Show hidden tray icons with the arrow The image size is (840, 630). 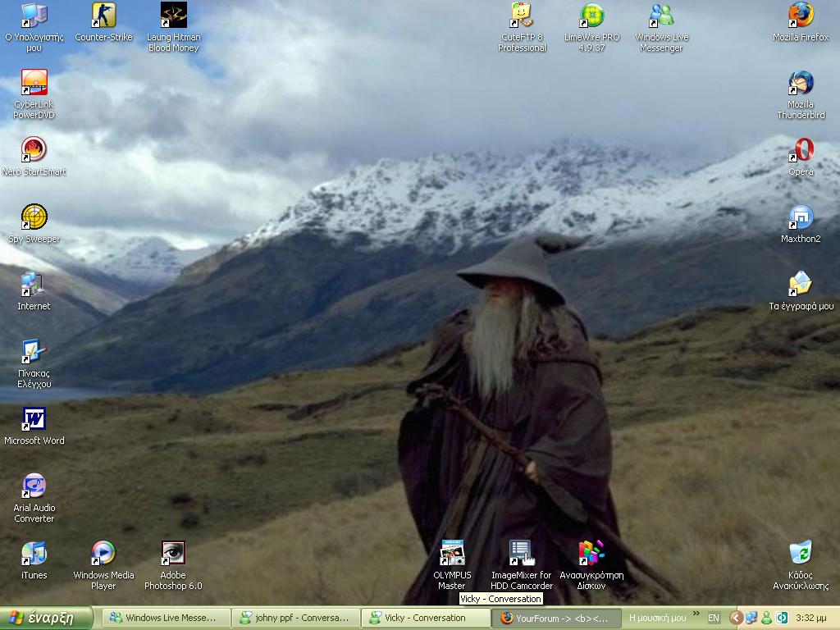[737, 619]
